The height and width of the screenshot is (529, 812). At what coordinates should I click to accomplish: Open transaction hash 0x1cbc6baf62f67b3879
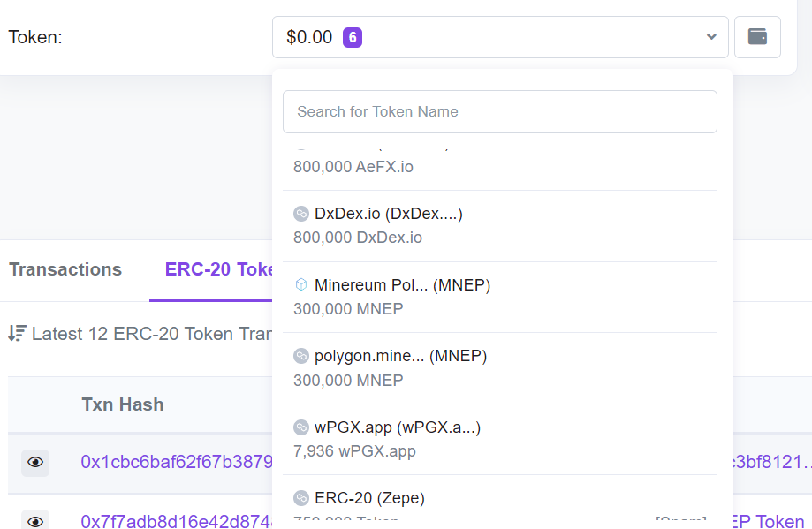click(177, 462)
